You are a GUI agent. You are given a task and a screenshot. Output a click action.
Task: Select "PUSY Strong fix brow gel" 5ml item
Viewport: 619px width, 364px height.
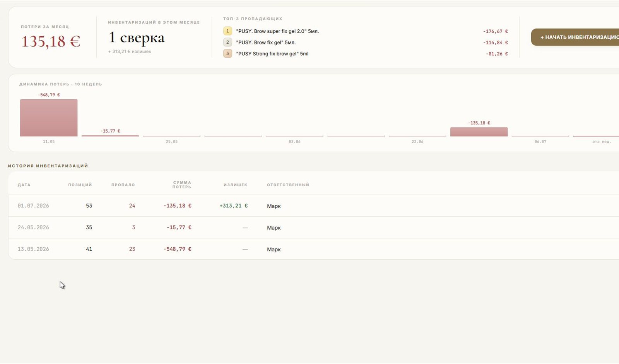point(272,54)
